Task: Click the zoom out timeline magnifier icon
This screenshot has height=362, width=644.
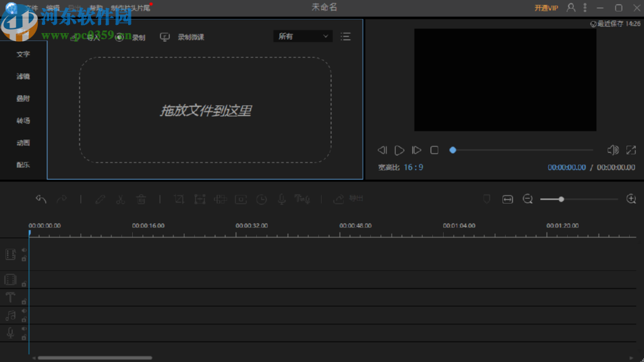Action: [527, 199]
